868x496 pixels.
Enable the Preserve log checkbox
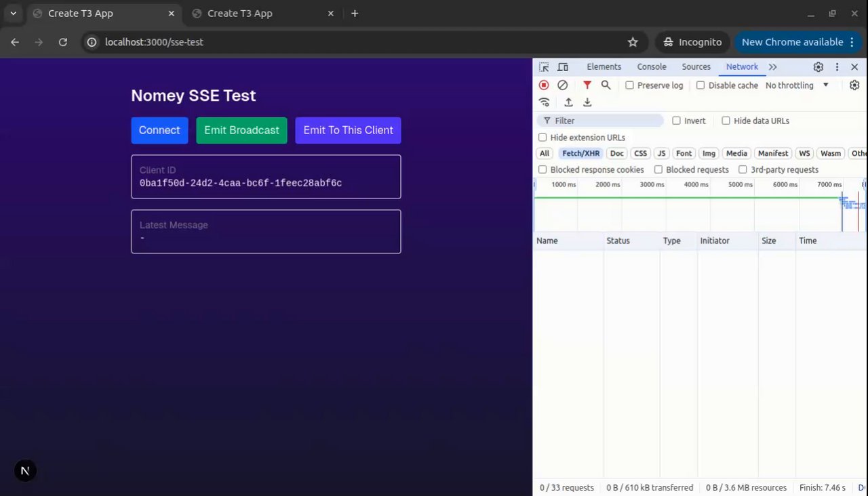629,85
